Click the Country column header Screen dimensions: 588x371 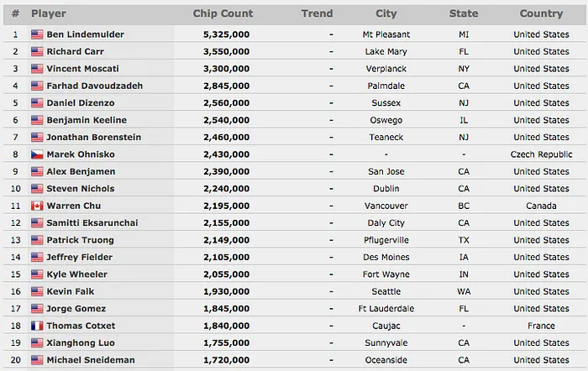[541, 13]
